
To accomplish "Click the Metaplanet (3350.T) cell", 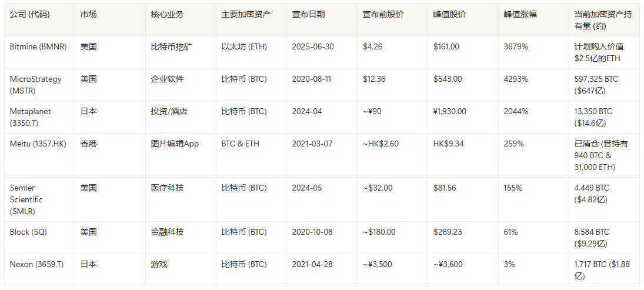I will click(x=31, y=117).
